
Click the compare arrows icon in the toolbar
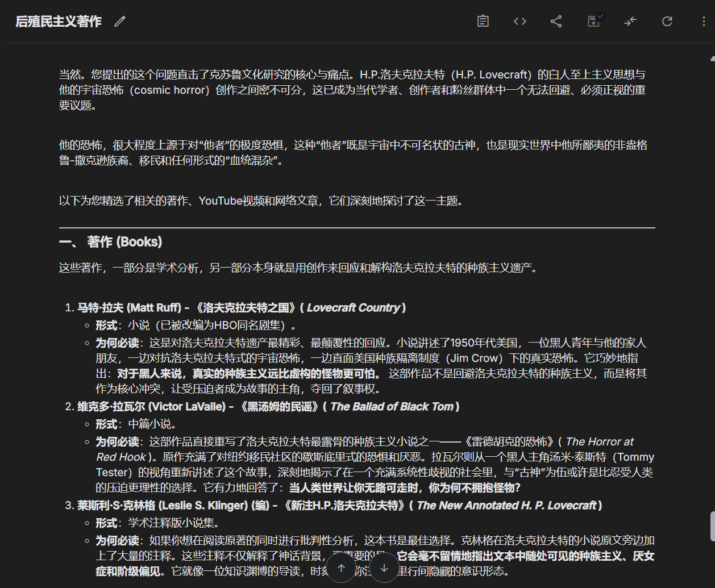coord(630,22)
